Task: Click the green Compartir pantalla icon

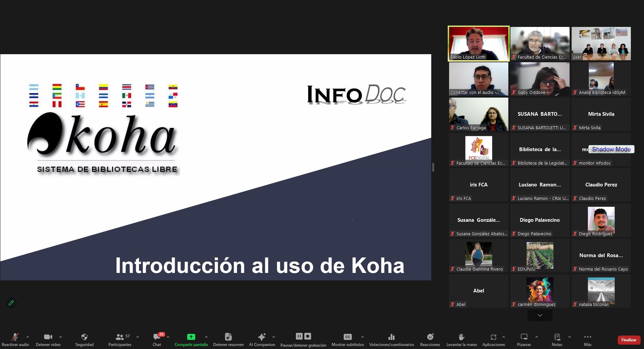Action: coord(191,337)
